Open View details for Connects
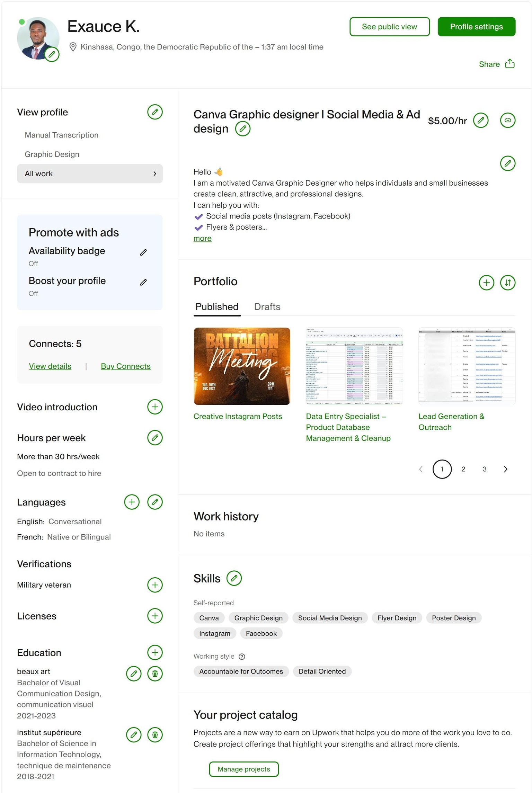Viewport: 532px width, 793px height. [x=50, y=366]
